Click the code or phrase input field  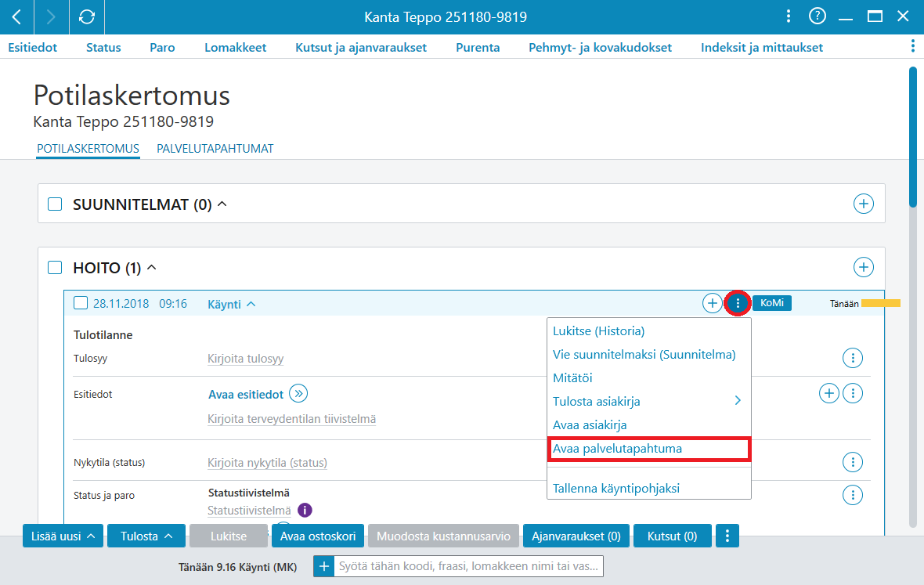click(468, 566)
